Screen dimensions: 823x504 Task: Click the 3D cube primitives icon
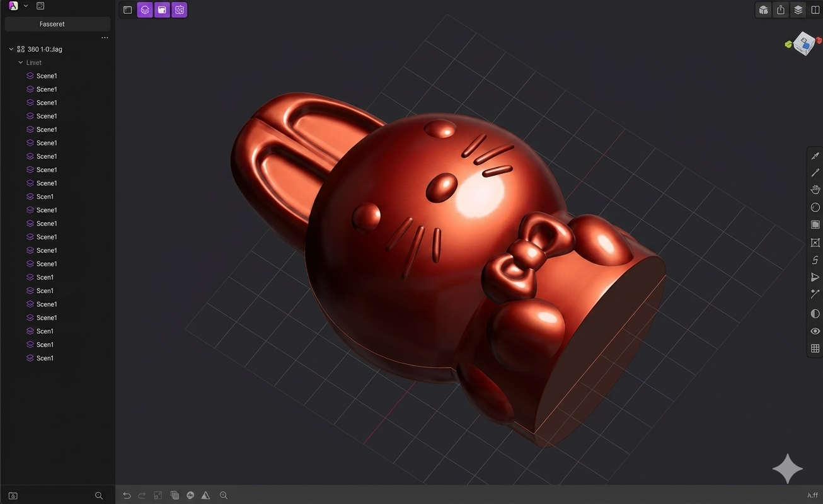point(764,9)
